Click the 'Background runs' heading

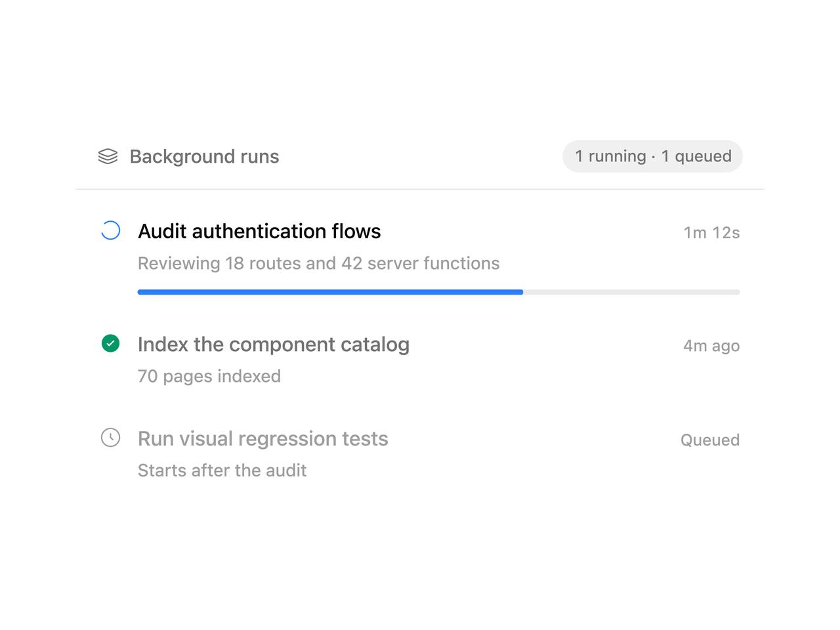point(204,156)
